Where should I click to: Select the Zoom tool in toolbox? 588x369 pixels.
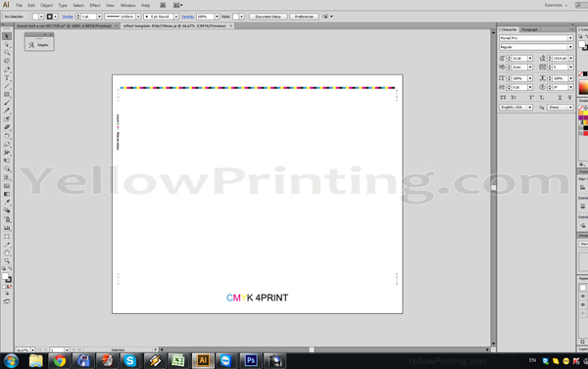coord(7,261)
